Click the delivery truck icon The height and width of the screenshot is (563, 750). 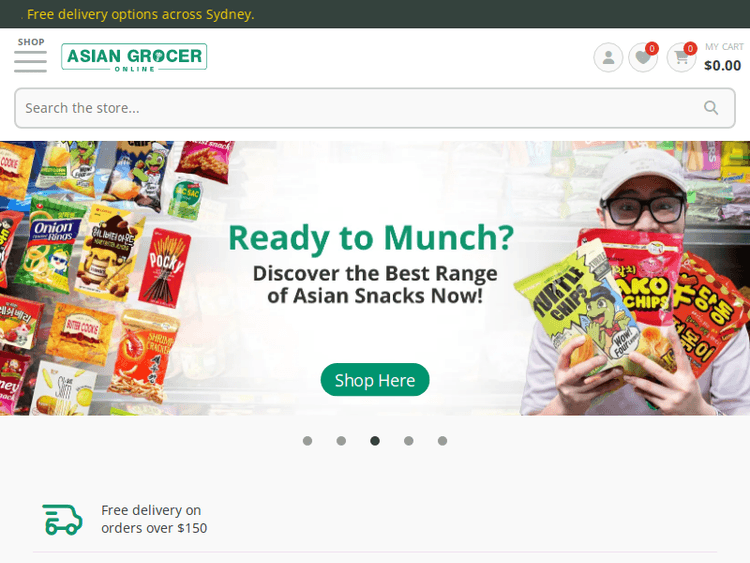coord(62,519)
